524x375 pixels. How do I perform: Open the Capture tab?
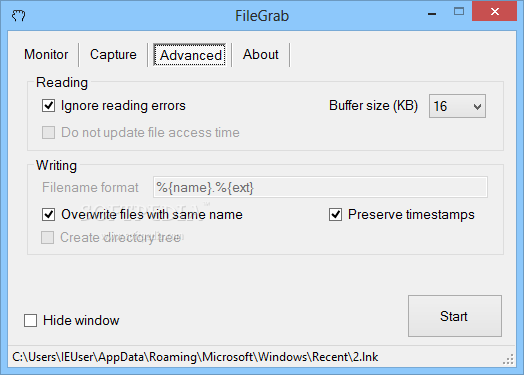[113, 54]
